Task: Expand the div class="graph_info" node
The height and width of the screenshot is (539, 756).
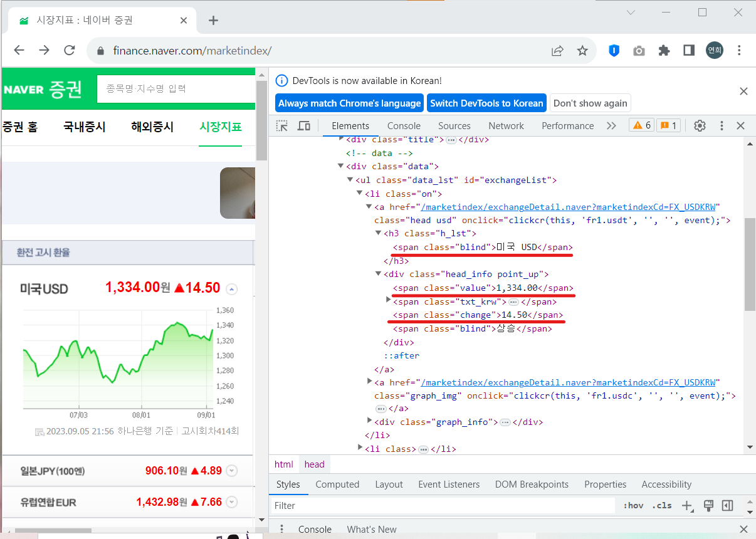Action: tap(369, 421)
